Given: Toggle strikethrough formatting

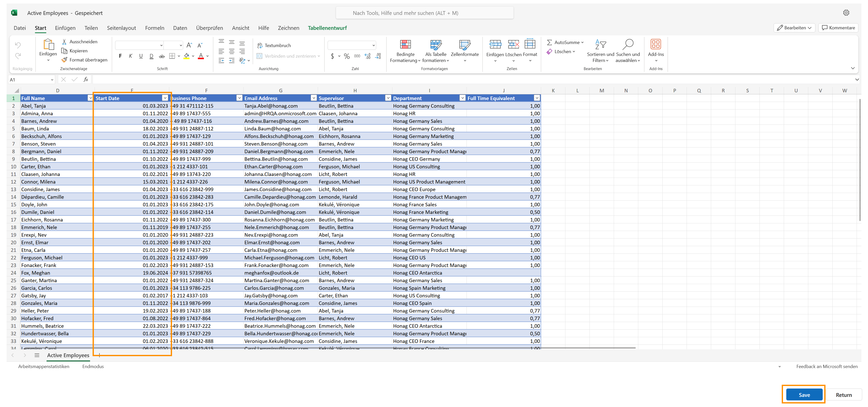Looking at the screenshot, I should point(162,56).
